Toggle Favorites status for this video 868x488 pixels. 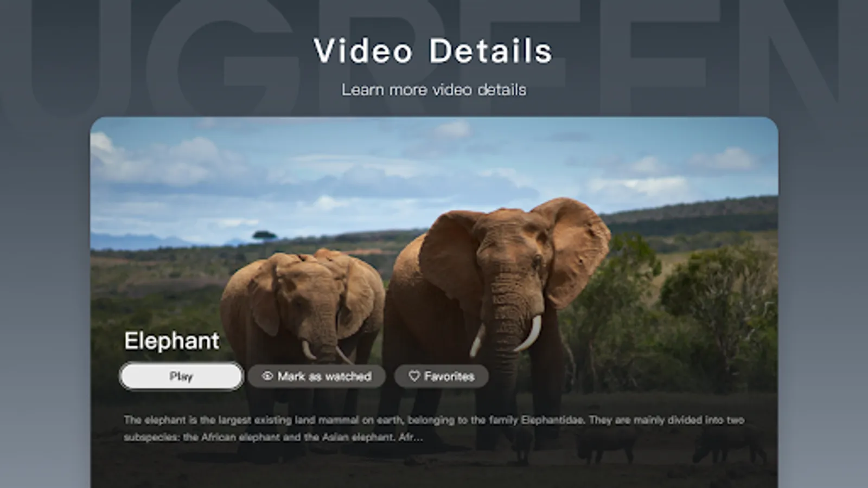pos(443,375)
